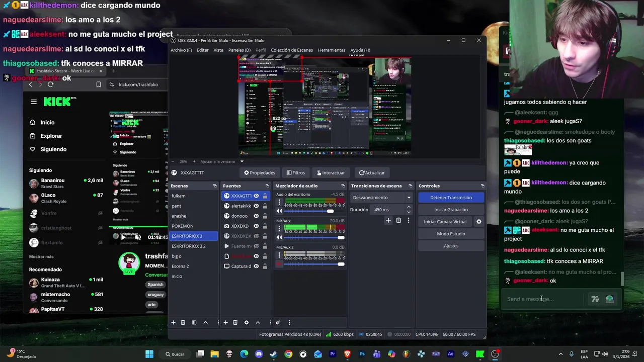
Task: Move scene up with the arrow icon
Action: [205, 322]
